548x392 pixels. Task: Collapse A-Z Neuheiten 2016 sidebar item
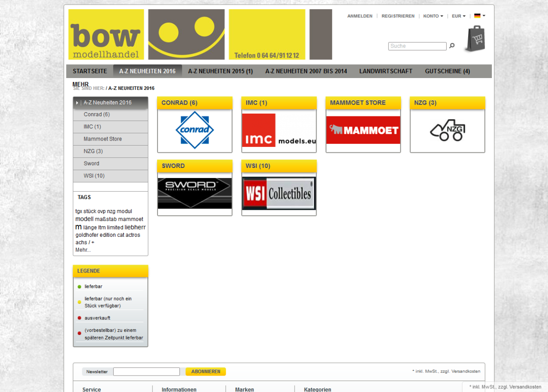111,103
